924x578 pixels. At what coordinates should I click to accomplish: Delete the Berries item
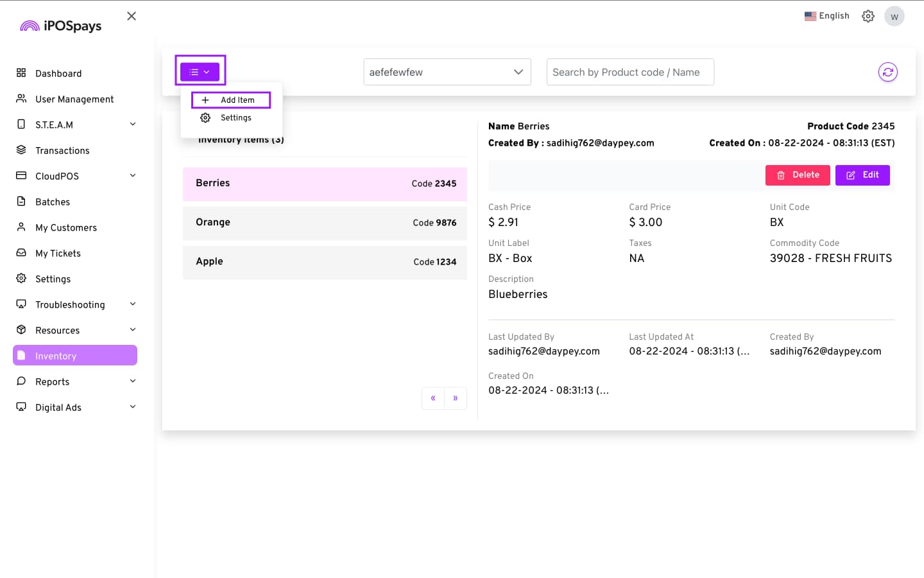[x=797, y=175]
